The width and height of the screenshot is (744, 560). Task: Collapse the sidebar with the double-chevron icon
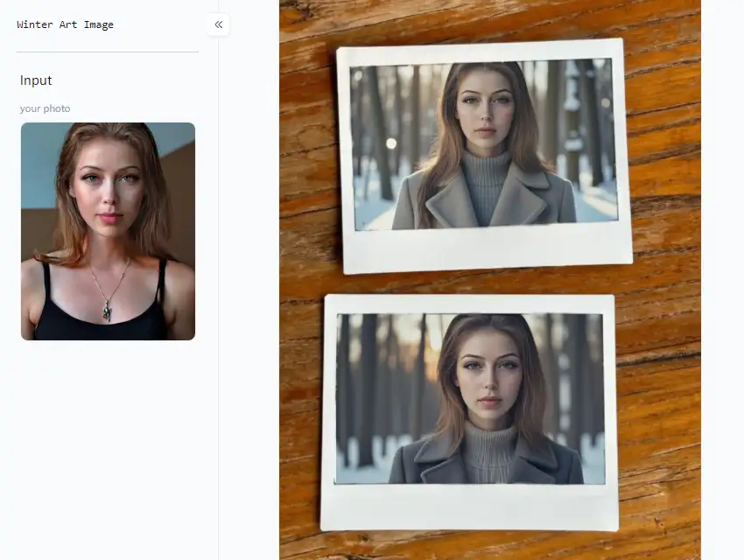click(219, 24)
